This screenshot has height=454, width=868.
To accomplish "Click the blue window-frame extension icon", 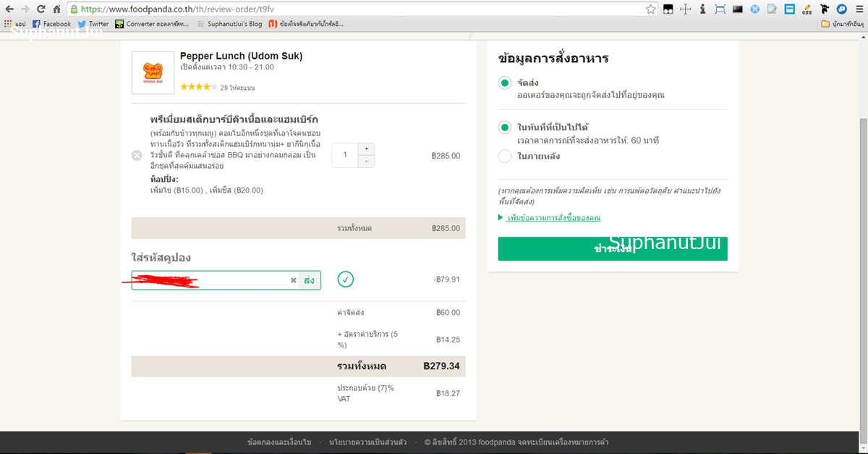I will (790, 9).
